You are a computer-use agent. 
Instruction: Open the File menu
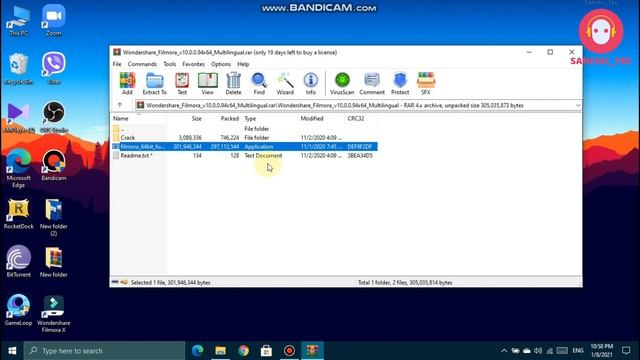click(117, 64)
